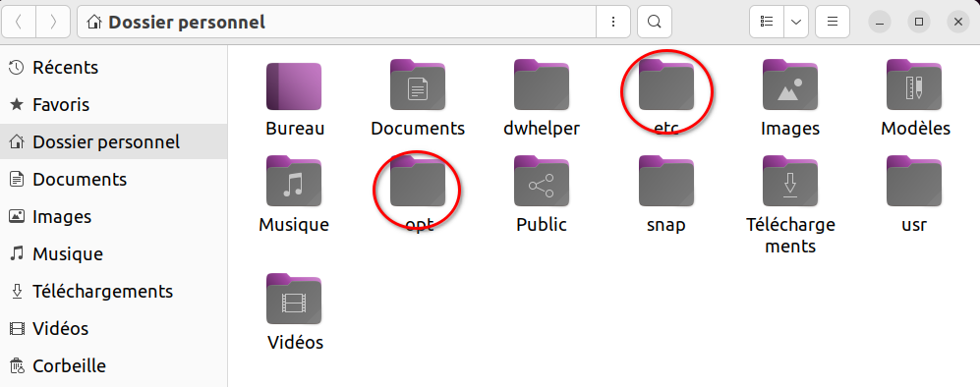Open Vidéos in the sidebar
Screen dimensions: 980x387
click(114, 328)
